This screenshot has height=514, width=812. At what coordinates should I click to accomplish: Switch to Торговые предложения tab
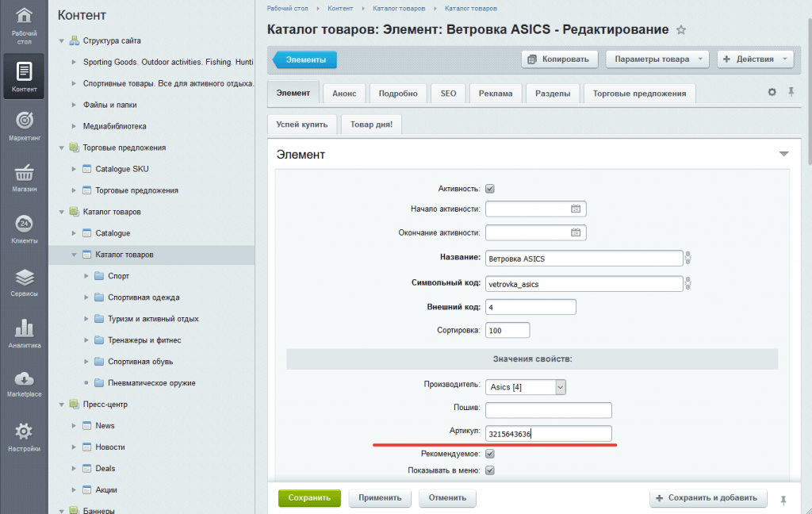pyautogui.click(x=640, y=94)
